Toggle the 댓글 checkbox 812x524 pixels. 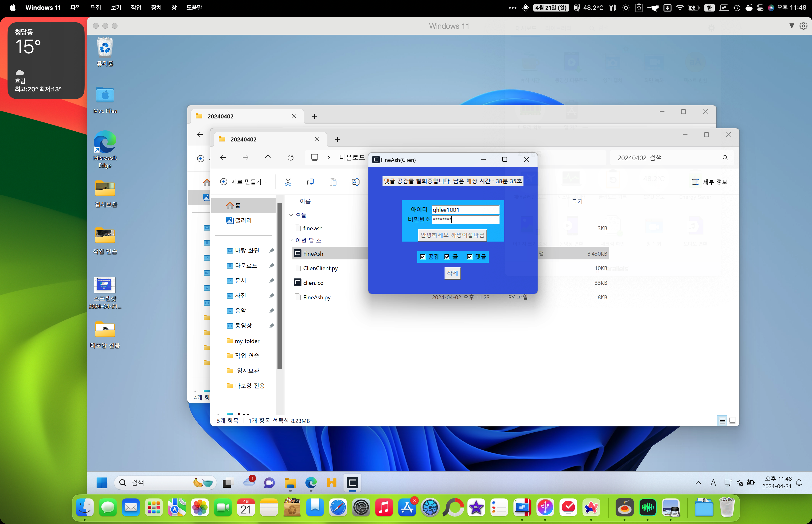tap(469, 257)
